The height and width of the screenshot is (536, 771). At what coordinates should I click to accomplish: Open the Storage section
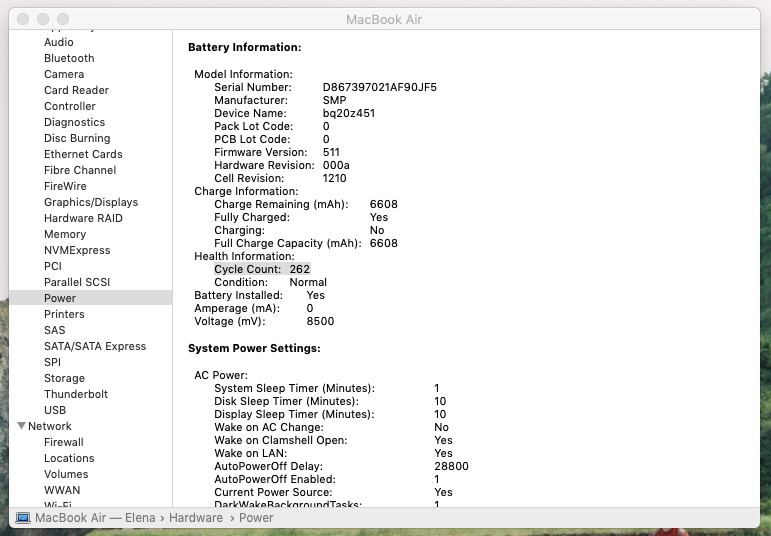point(64,378)
